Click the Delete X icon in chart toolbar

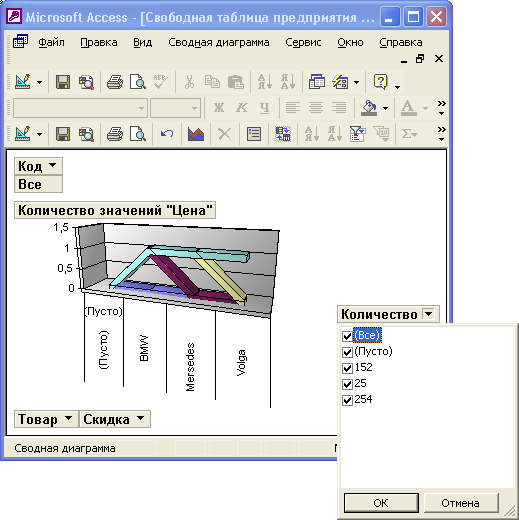pyautogui.click(x=224, y=134)
